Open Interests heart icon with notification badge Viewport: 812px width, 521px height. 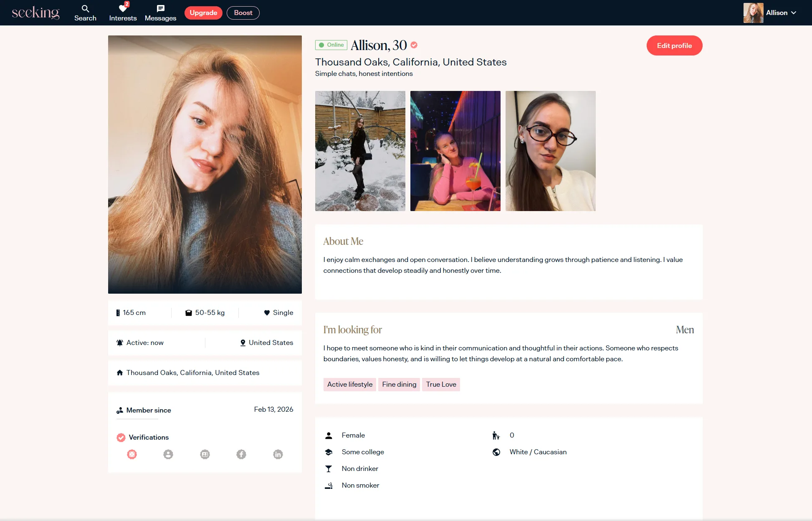[123, 8]
